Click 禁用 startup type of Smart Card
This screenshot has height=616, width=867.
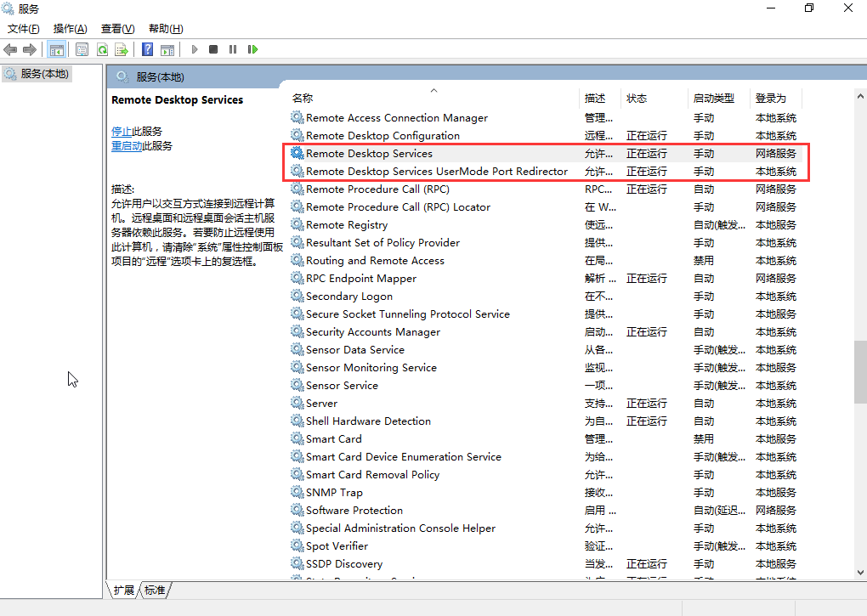click(704, 438)
